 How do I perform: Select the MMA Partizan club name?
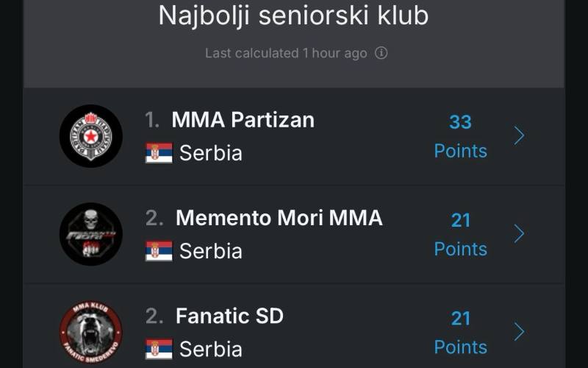[x=243, y=120]
